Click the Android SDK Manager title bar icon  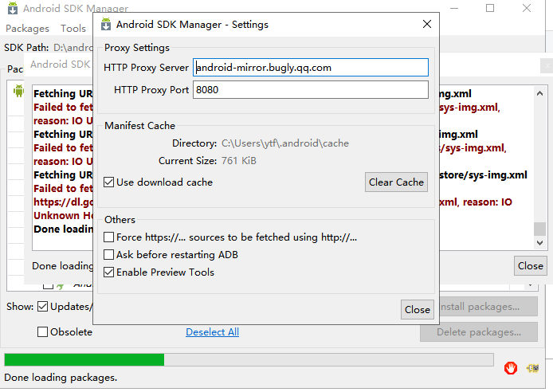coord(13,8)
